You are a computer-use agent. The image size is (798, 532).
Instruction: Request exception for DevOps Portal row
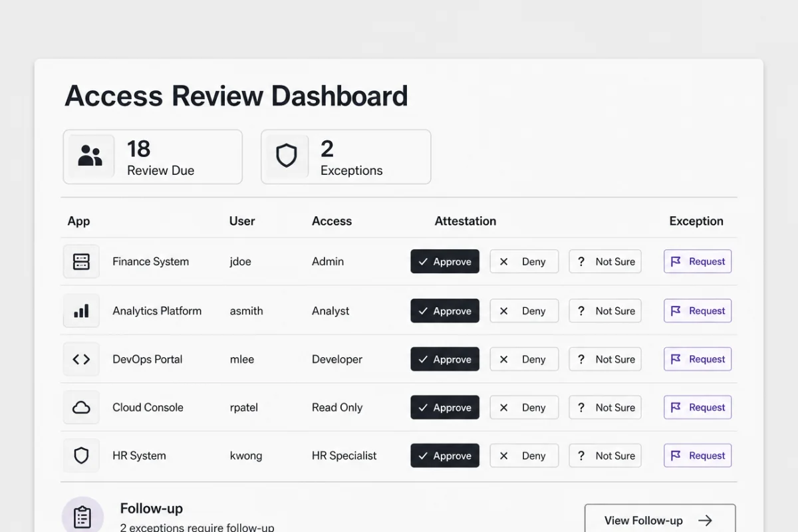[x=698, y=359]
